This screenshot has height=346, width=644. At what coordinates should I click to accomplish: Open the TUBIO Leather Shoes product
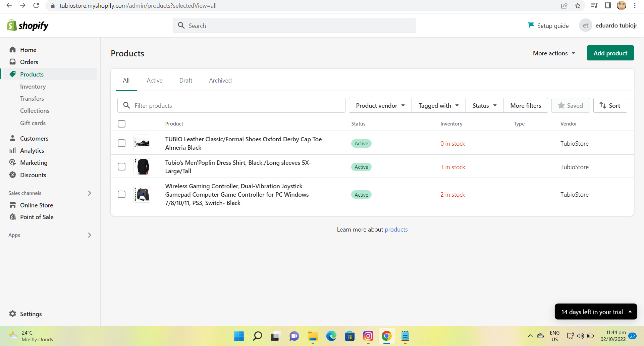[244, 143]
